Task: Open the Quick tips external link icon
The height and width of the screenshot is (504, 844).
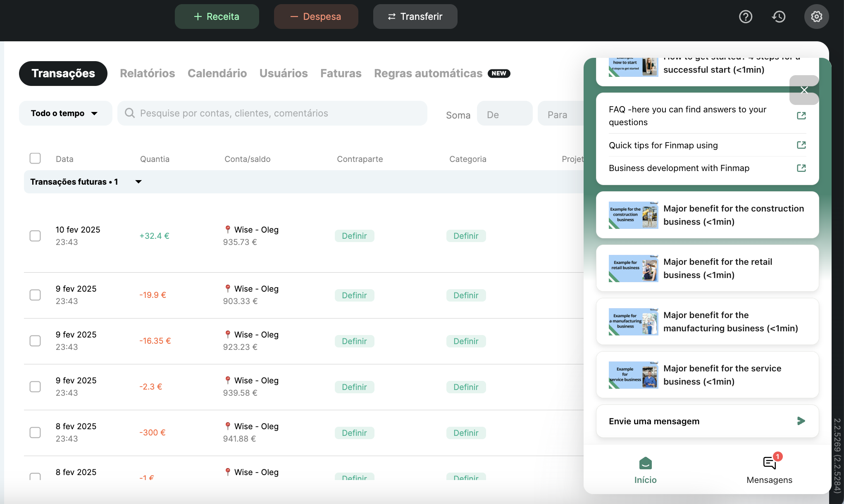Action: click(x=801, y=145)
